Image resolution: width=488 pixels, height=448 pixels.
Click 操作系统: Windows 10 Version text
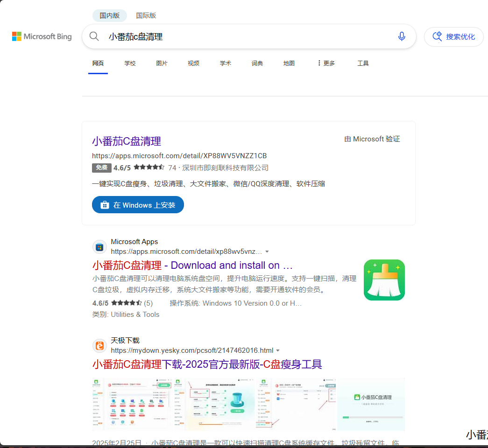(x=236, y=303)
